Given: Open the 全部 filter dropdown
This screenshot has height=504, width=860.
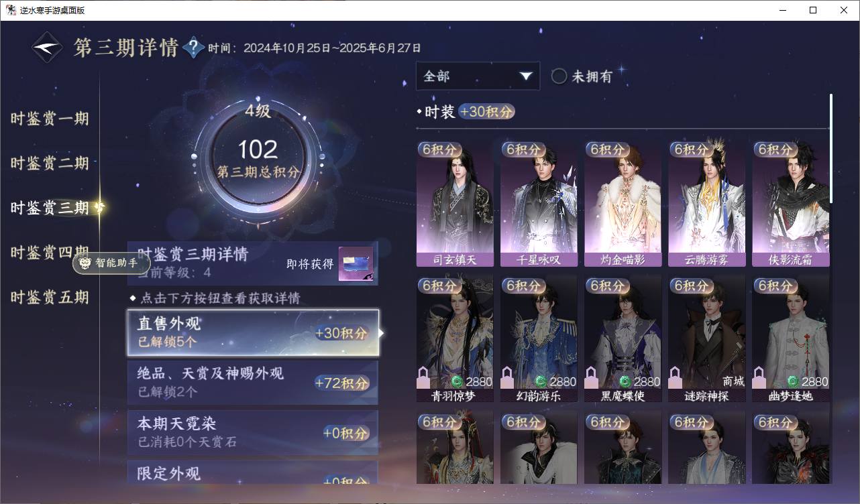Looking at the screenshot, I should pos(478,76).
